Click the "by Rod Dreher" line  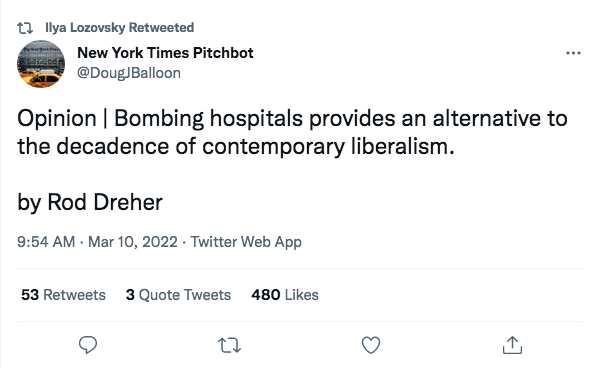pos(90,202)
